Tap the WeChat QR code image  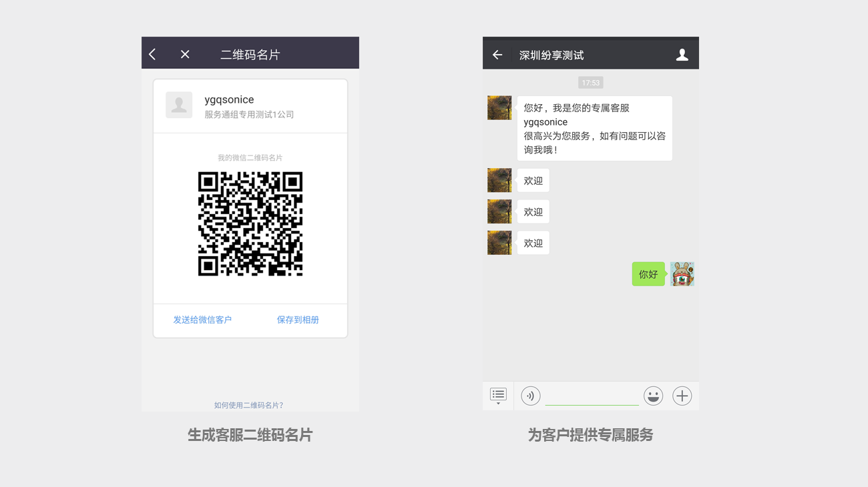(x=250, y=223)
